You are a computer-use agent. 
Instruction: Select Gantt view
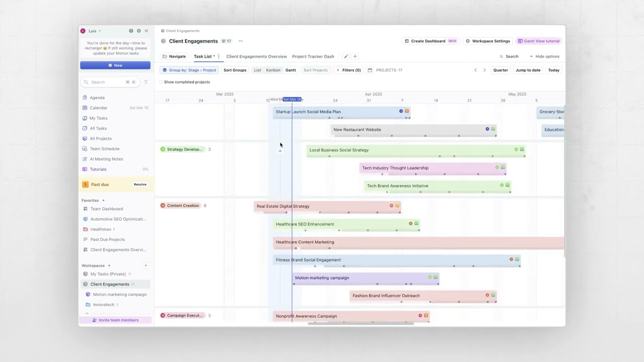(x=291, y=70)
